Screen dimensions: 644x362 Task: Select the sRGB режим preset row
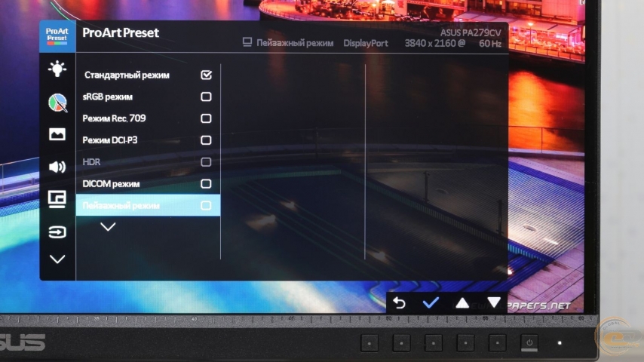point(149,97)
